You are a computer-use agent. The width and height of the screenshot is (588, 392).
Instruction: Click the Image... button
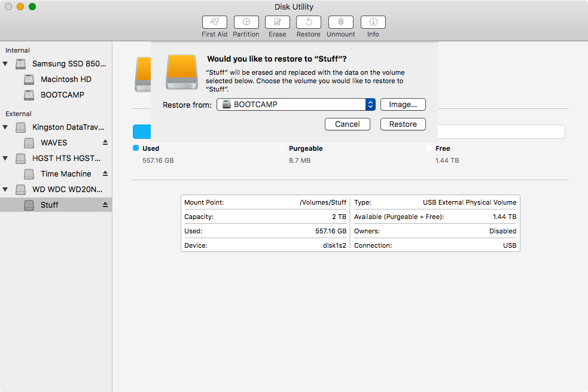(403, 104)
